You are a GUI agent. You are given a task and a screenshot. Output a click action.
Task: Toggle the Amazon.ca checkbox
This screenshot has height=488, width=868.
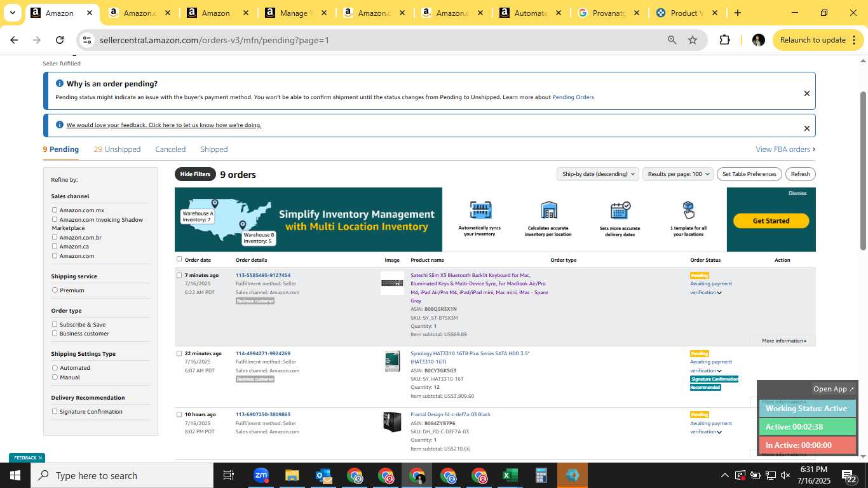pos(55,246)
